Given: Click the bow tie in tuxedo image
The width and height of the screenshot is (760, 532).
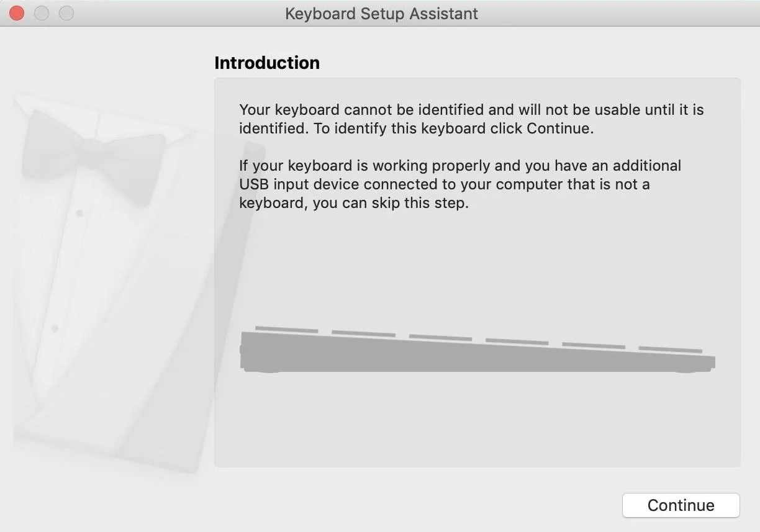Looking at the screenshot, I should pos(93,155).
